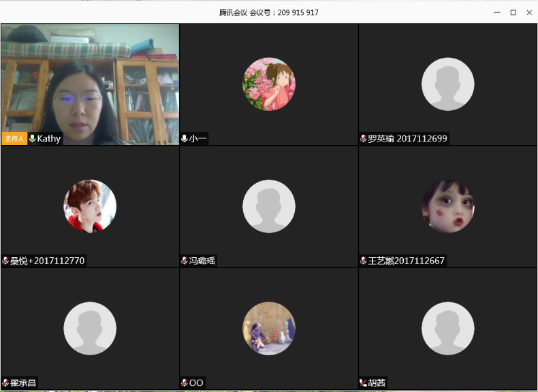Click the muted mic icon beside 翟承昌
Screen dimensions: 538x392
point(5,382)
